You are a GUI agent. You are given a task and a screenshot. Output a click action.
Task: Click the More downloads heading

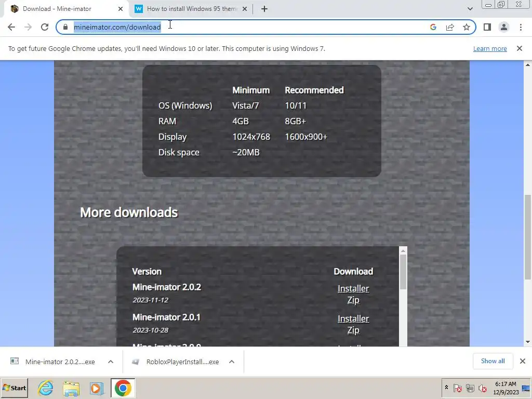pos(129,212)
